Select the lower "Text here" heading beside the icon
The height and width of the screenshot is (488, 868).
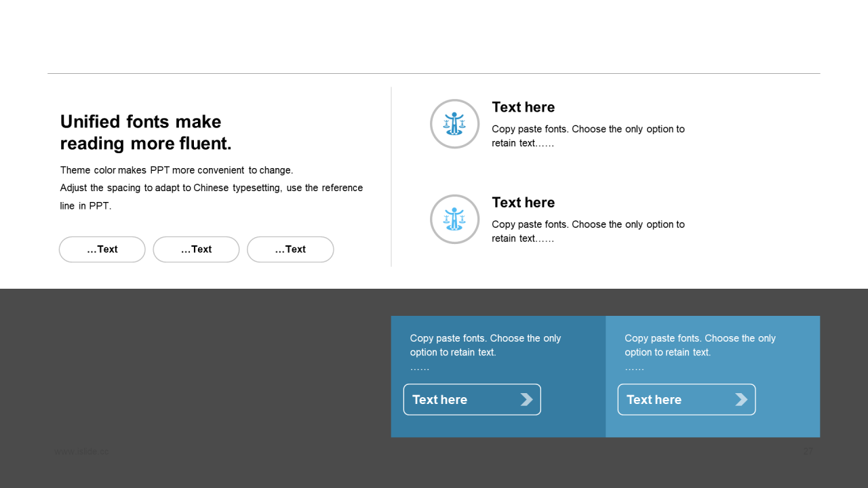(523, 203)
